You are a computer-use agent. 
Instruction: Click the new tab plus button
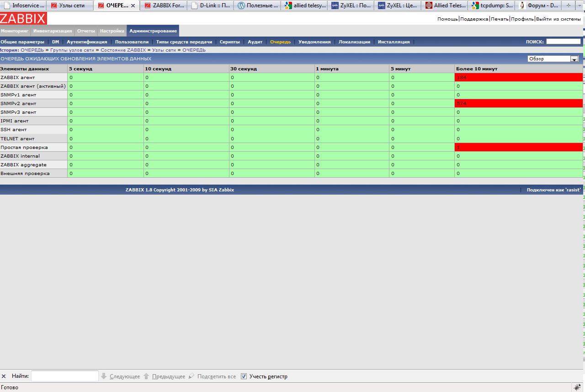click(569, 5)
